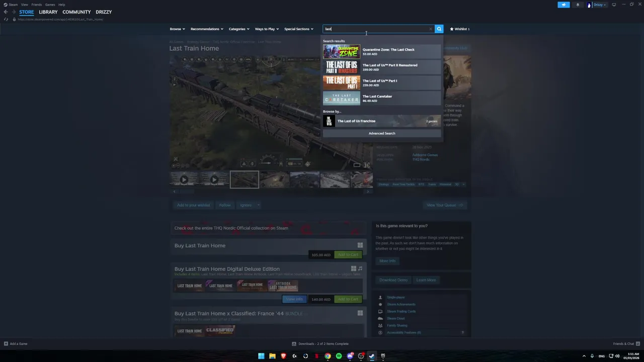Click the Follow button
Screen dimensions: 644x362
click(225, 205)
